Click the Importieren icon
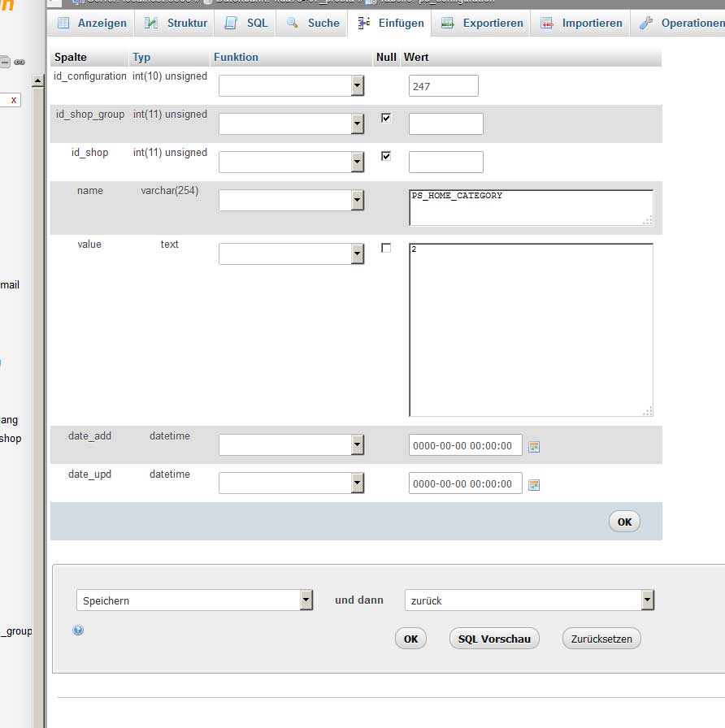725x728 pixels. (x=547, y=23)
